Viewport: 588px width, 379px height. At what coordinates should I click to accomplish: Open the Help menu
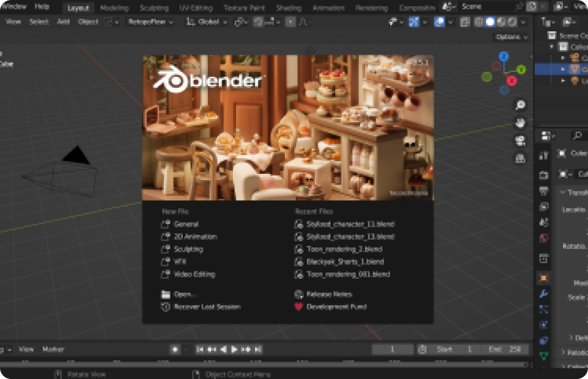click(x=41, y=6)
